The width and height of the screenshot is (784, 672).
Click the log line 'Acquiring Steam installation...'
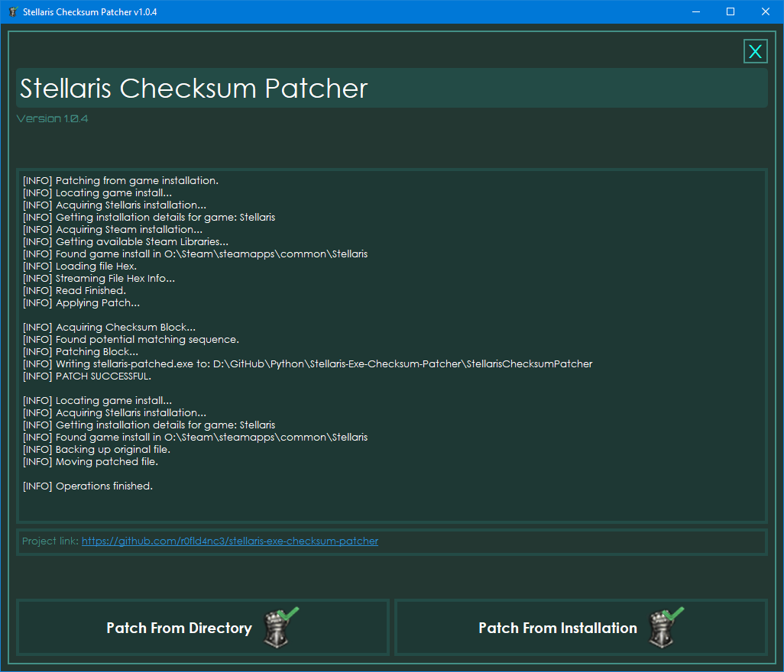(x=112, y=230)
